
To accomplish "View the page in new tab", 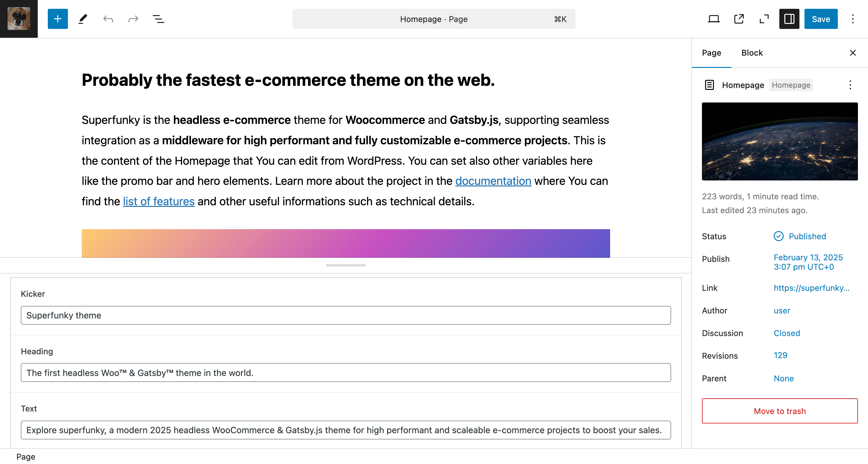I will click(x=739, y=19).
